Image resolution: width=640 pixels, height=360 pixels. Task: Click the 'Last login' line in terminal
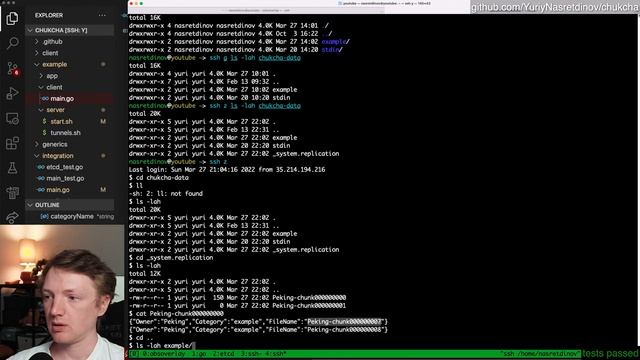(x=227, y=170)
